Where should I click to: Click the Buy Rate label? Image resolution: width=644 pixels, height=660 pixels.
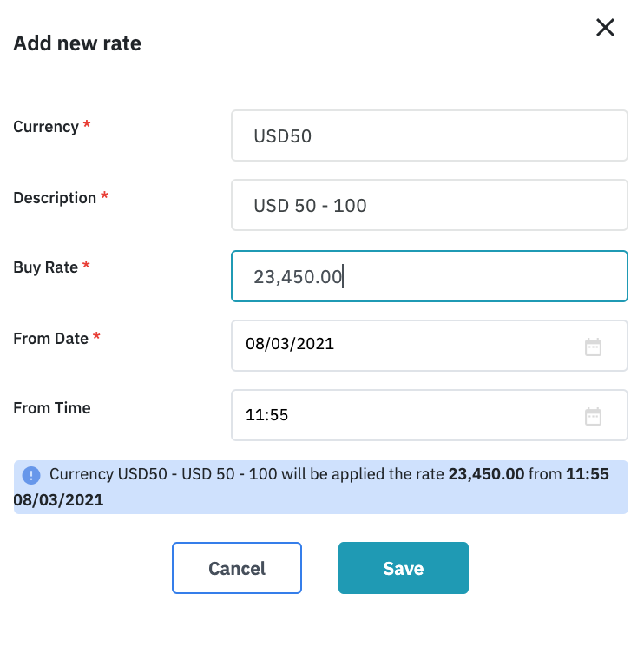pos(46,267)
